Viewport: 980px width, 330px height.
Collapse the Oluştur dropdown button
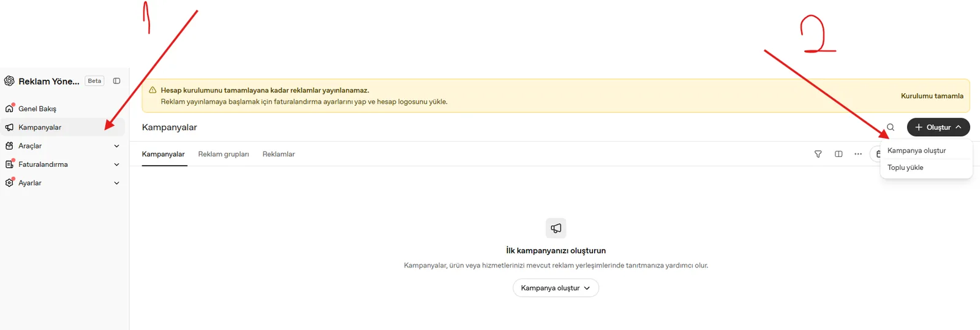(938, 128)
